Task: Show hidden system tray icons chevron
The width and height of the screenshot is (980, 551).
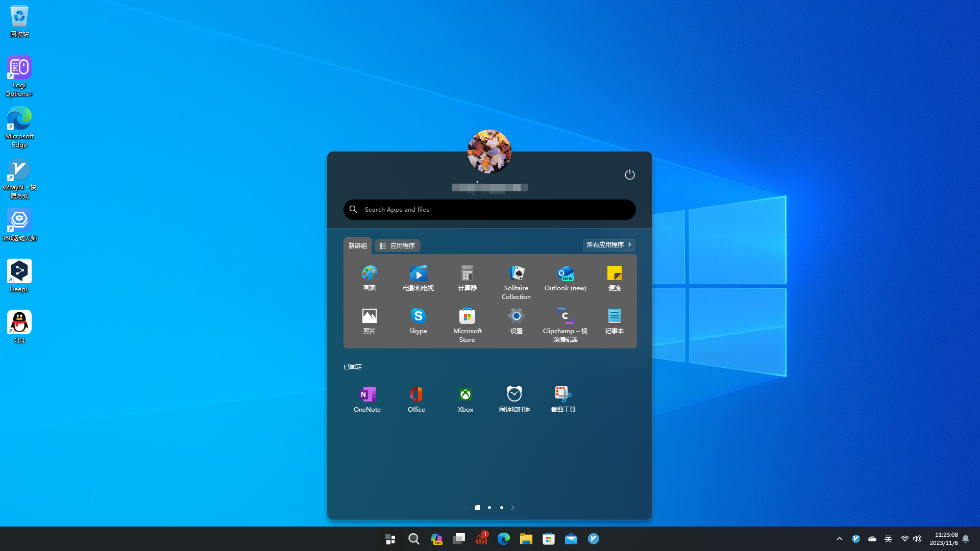Action: tap(840, 539)
